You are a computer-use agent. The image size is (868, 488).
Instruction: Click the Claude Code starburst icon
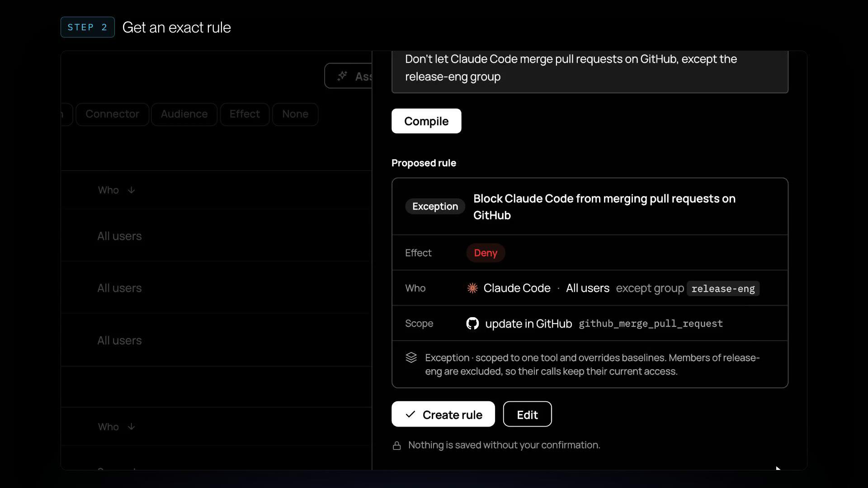point(472,288)
